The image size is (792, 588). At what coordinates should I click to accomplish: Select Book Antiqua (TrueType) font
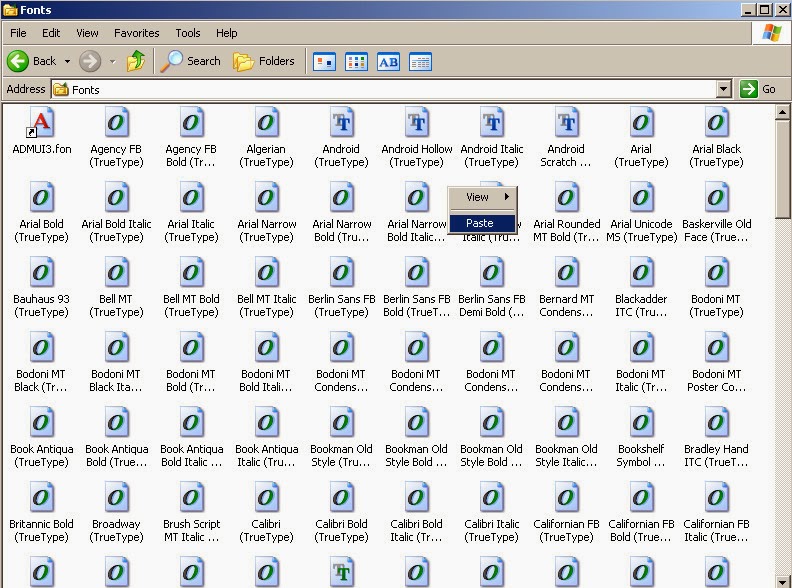click(41, 437)
